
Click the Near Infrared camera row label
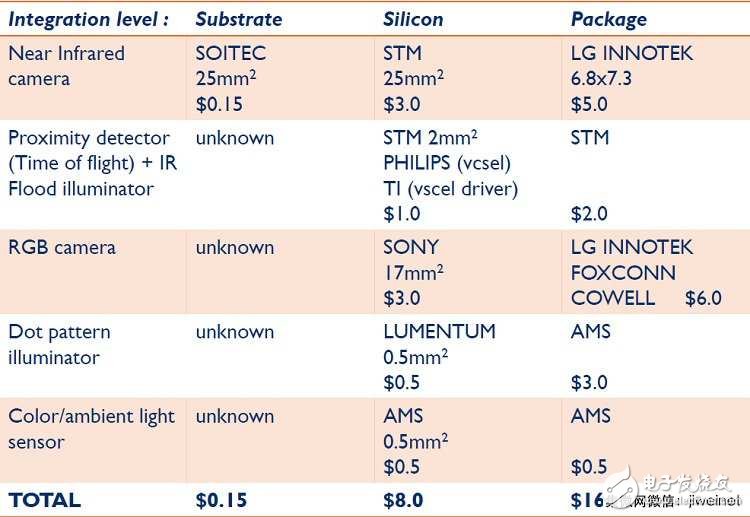click(x=66, y=66)
